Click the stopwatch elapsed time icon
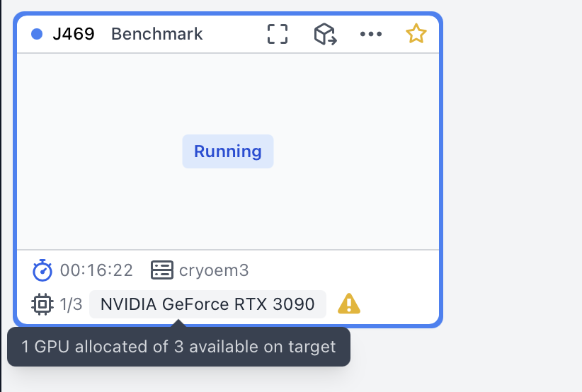This screenshot has height=392, width=582. 42,270
